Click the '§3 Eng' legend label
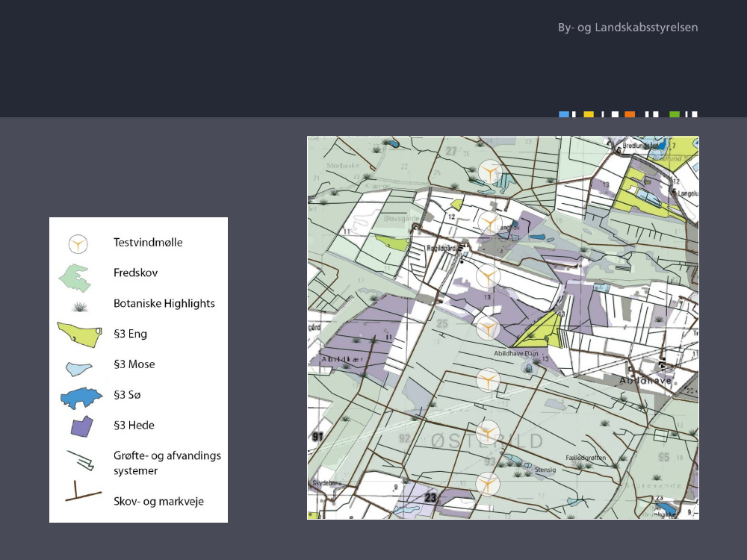Viewport: 747px width, 560px height. point(130,334)
